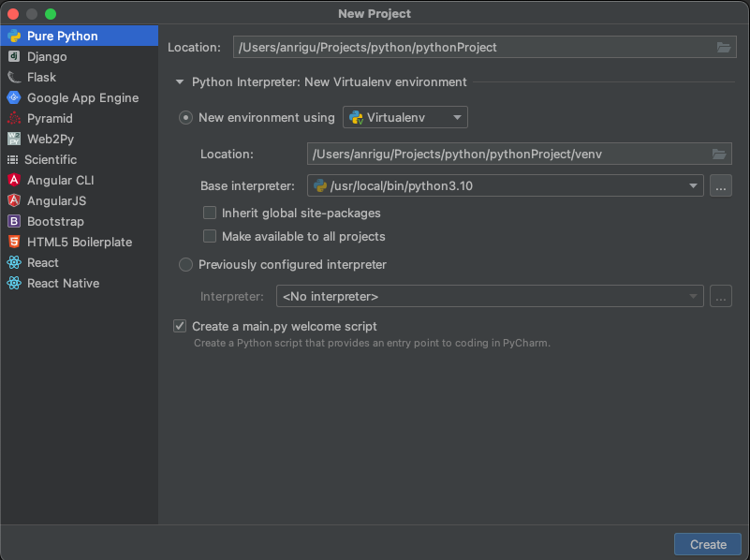Collapse the Python Interpreter section
Image resolution: width=750 pixels, height=560 pixels.
pyautogui.click(x=180, y=82)
